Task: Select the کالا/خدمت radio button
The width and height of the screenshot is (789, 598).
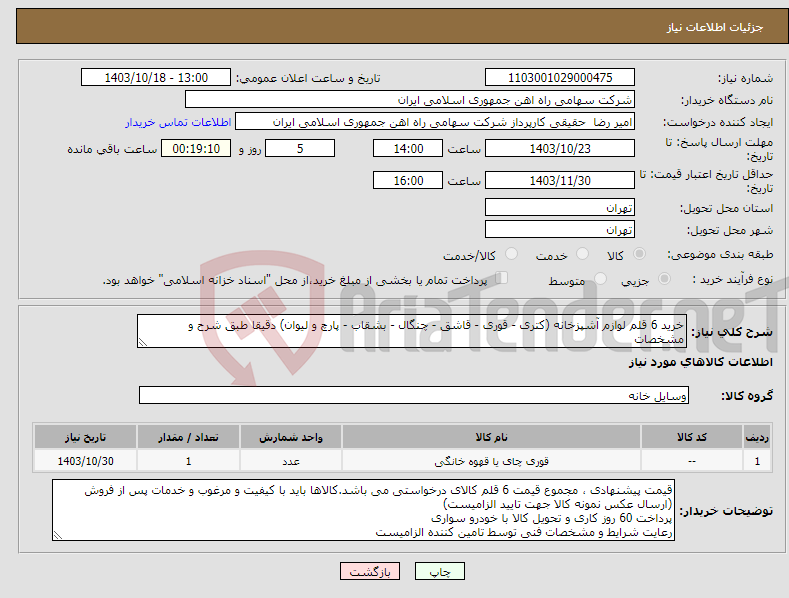Action: (511, 254)
